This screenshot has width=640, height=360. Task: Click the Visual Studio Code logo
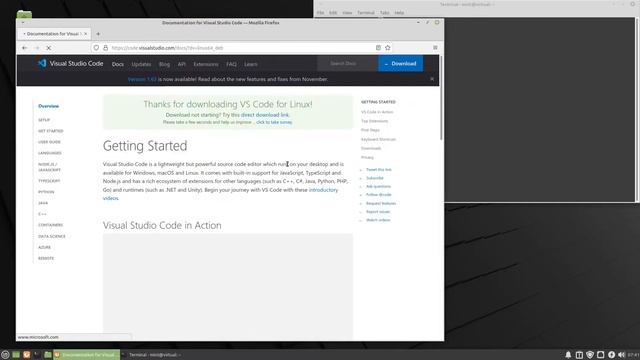click(70, 63)
